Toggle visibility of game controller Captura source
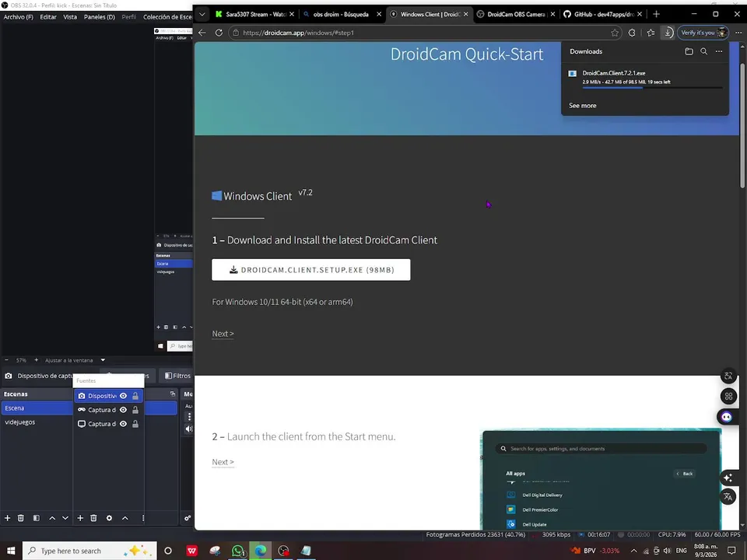This screenshot has width=747, height=560. tap(124, 410)
